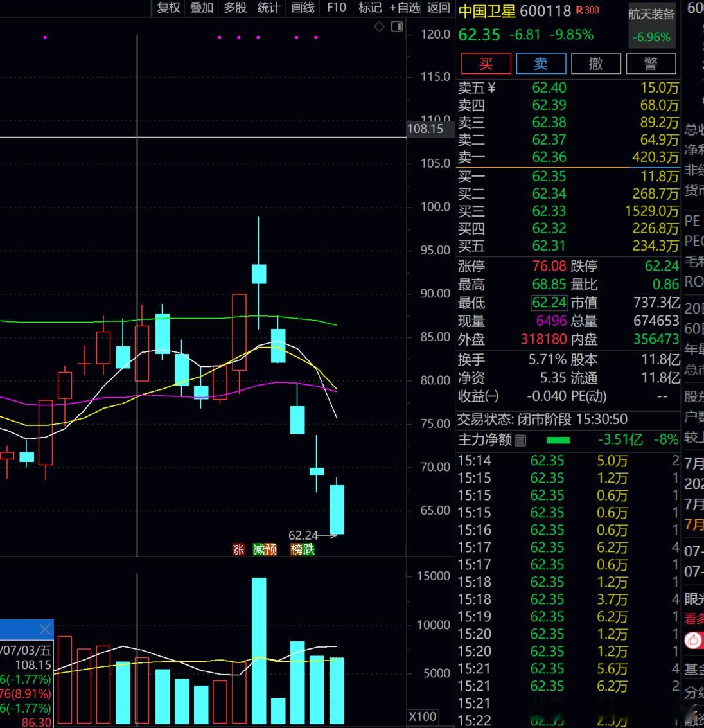Click the R300 margin badge

tap(588, 10)
